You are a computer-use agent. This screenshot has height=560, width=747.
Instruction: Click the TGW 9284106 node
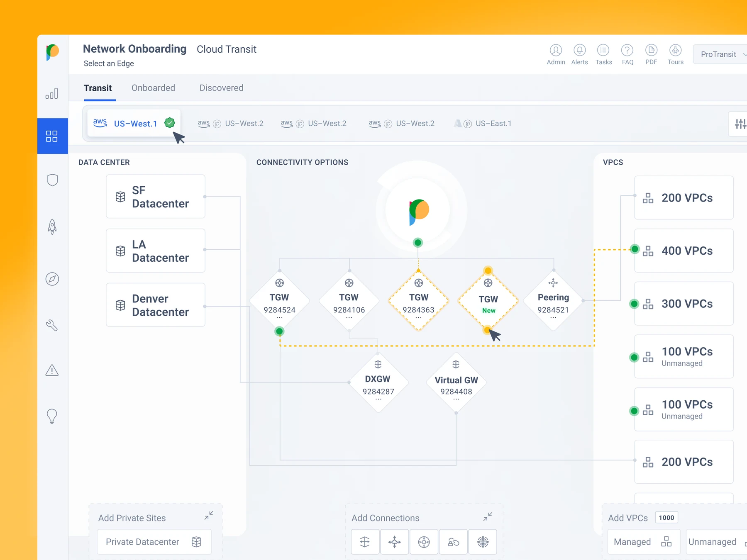coord(349,301)
